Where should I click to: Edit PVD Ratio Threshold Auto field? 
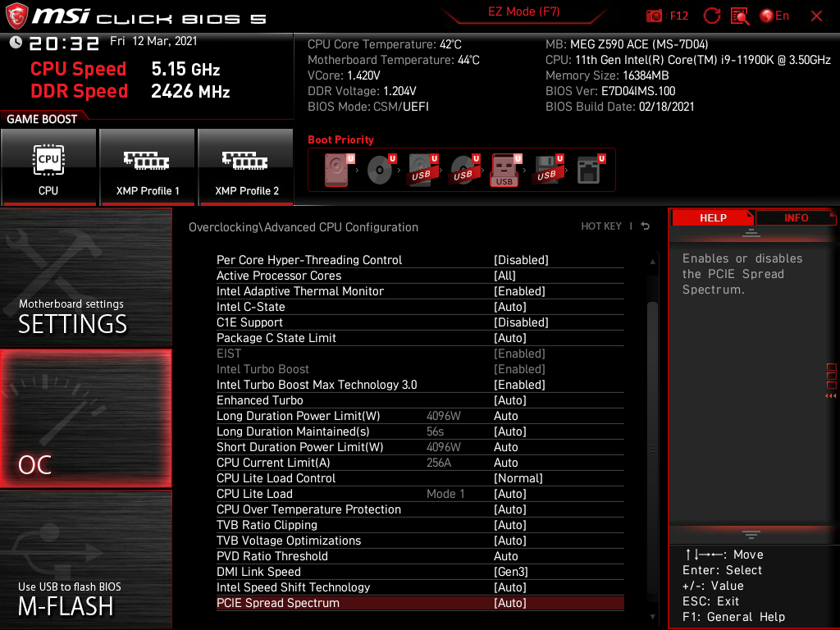click(x=505, y=556)
